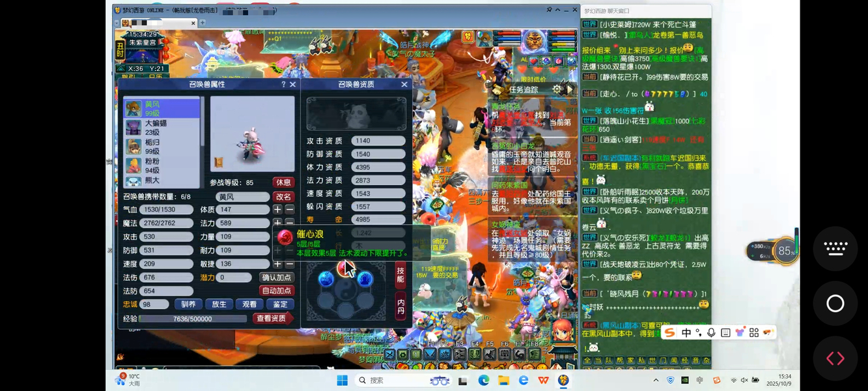Increase 体质 with plus button
This screenshot has height=391, width=868.
click(x=277, y=210)
